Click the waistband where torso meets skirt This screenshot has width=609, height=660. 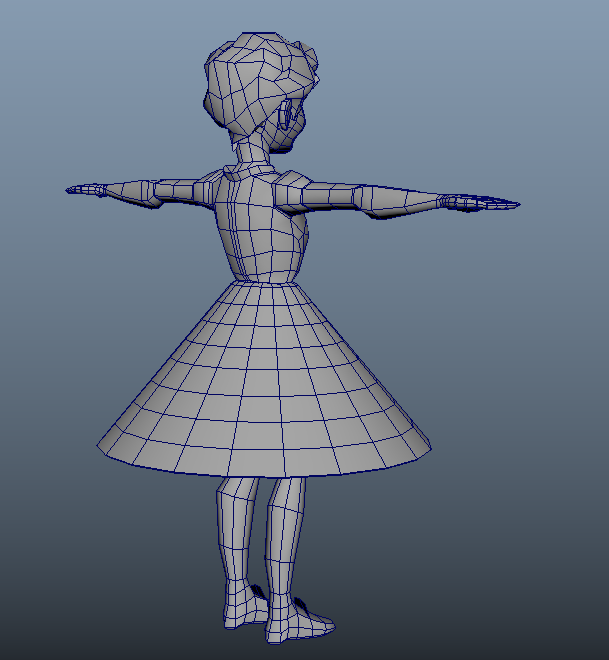(262, 282)
